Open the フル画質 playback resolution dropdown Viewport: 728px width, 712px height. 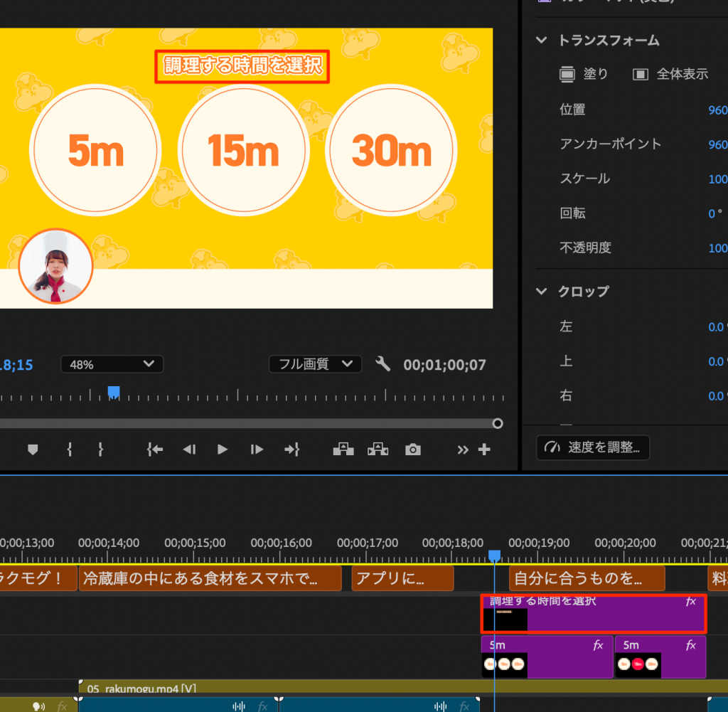coord(315,364)
